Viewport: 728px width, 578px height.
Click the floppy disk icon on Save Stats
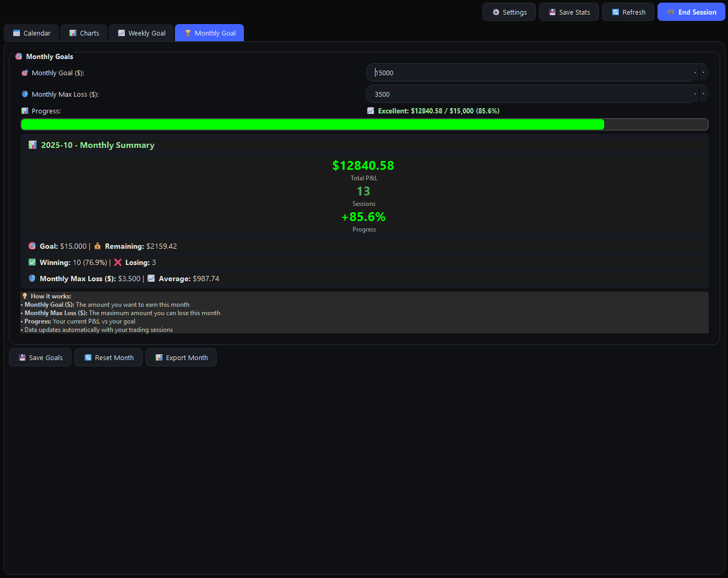pos(552,12)
